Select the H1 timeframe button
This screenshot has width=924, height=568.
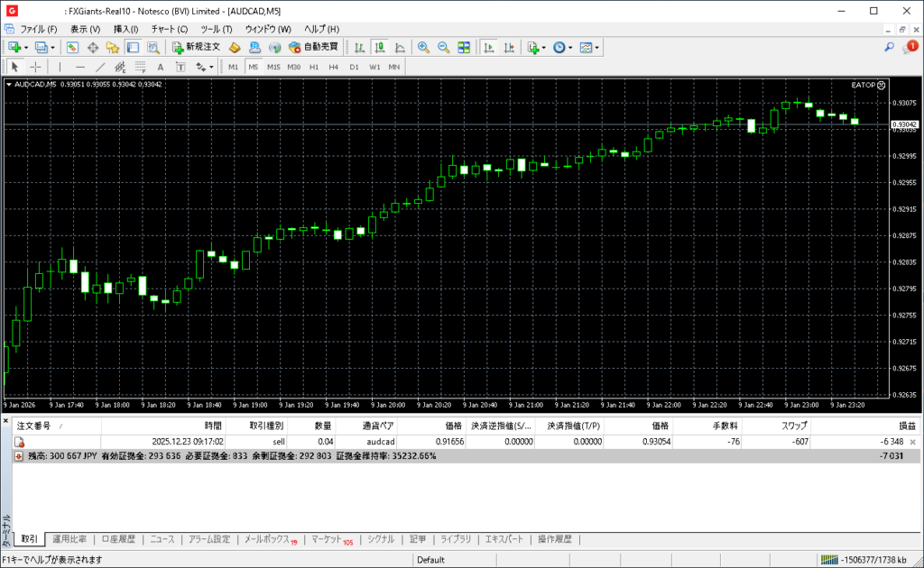tap(314, 67)
